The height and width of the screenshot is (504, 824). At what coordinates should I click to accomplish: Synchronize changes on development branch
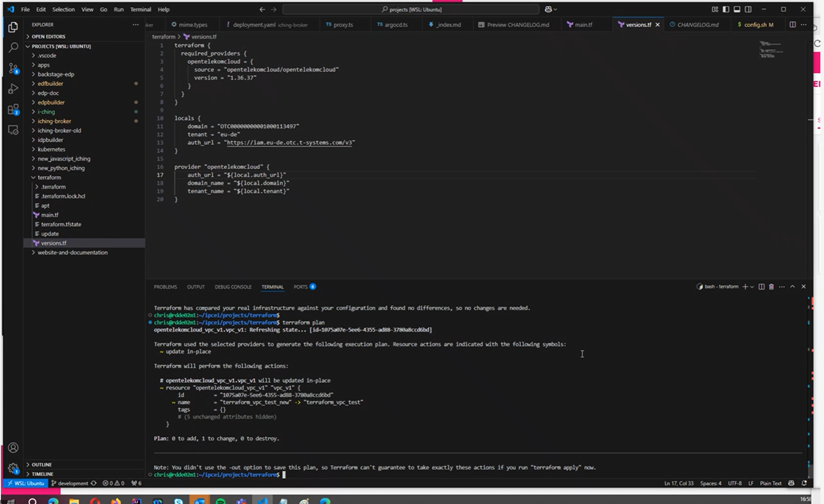pyautogui.click(x=94, y=483)
